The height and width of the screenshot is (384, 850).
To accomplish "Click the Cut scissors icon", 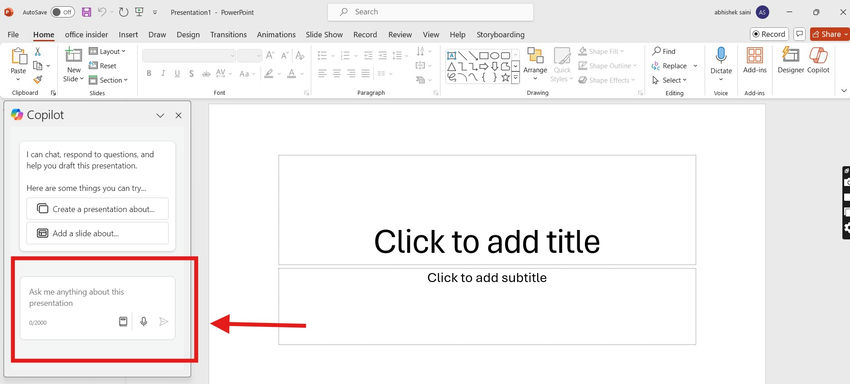I will coord(37,52).
